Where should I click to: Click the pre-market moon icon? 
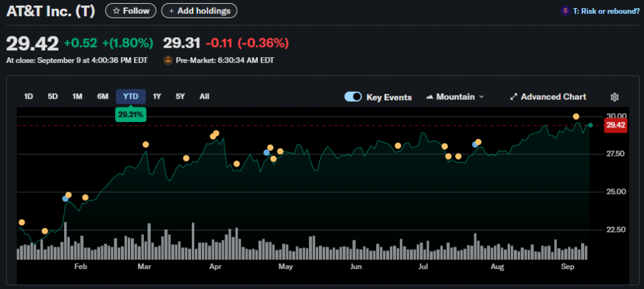167,60
